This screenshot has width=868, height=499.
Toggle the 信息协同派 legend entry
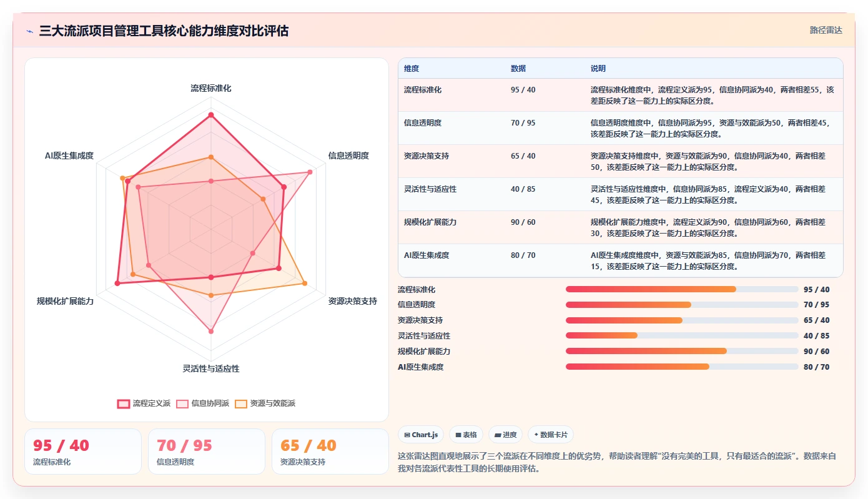click(203, 403)
